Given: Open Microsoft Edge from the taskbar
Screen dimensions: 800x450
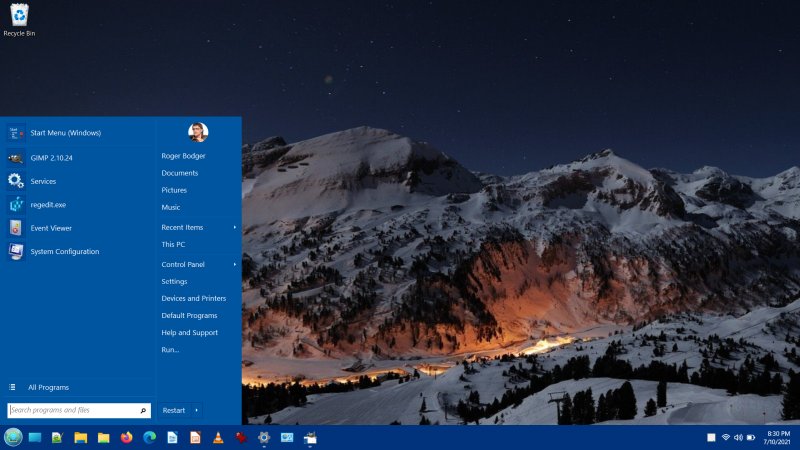Looking at the screenshot, I should 149,437.
